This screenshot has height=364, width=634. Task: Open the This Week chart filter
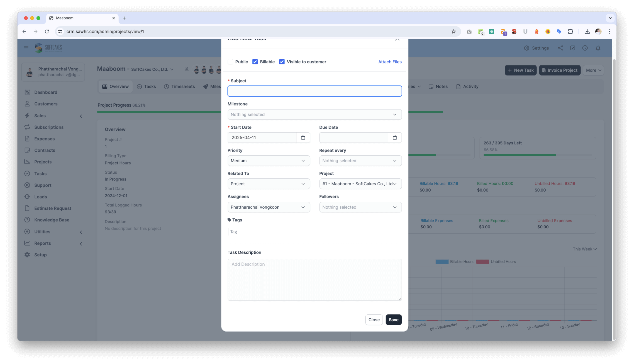[x=585, y=249]
